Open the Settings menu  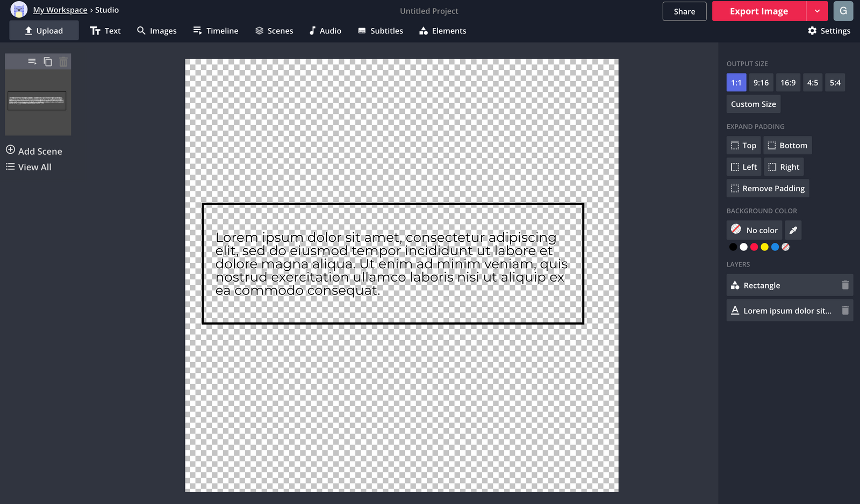tap(829, 31)
